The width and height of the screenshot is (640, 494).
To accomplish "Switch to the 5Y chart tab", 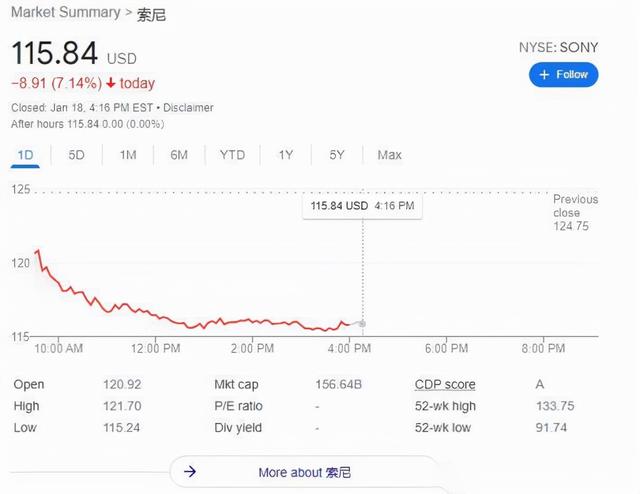I will pos(337,155).
